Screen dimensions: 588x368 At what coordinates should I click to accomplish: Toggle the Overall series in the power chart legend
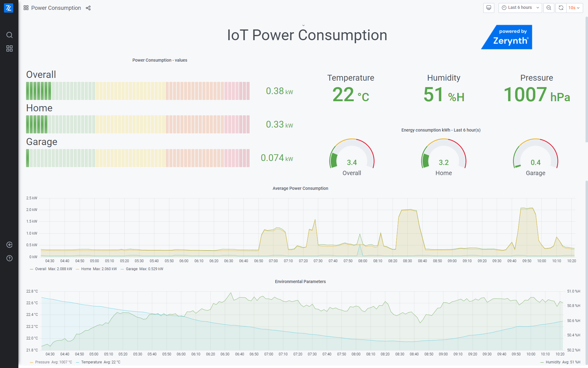pyautogui.click(x=41, y=269)
